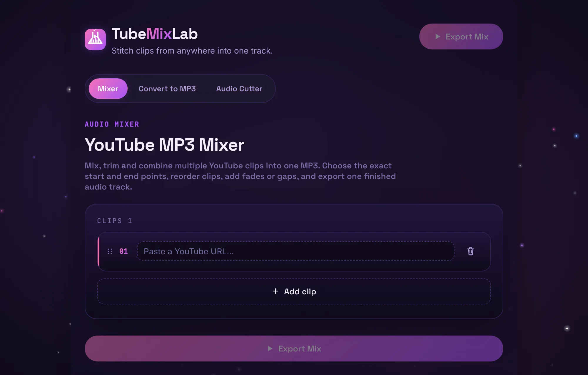Click the top-right Export Mix button
The height and width of the screenshot is (375, 588).
[461, 36]
